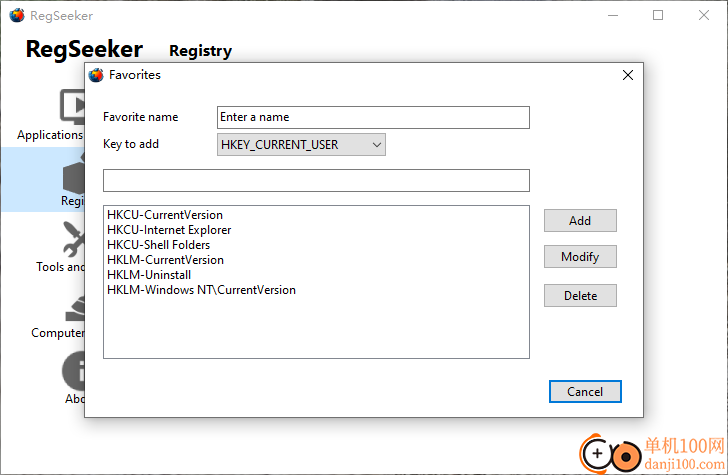Maximize the RegSeeker main window
The width and height of the screenshot is (728, 475).
(658, 15)
